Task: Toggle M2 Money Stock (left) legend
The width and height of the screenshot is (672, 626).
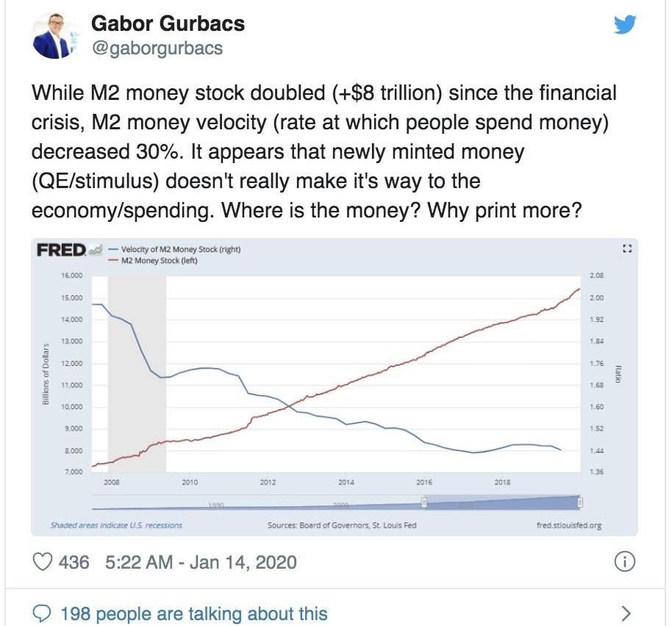Action: (x=153, y=260)
